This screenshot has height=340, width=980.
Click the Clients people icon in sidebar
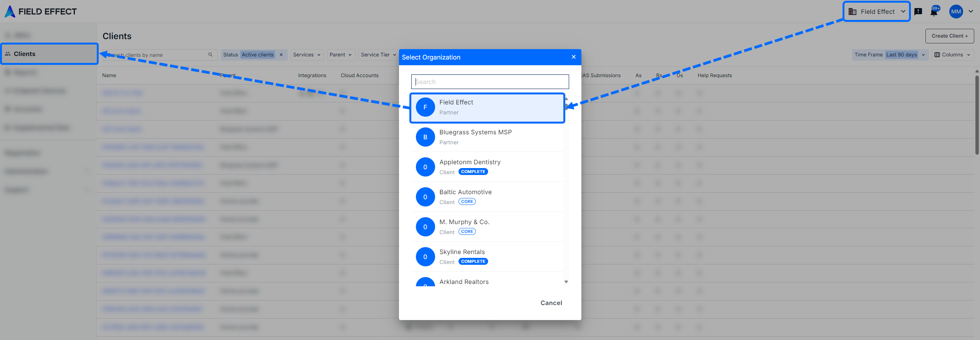[8, 54]
